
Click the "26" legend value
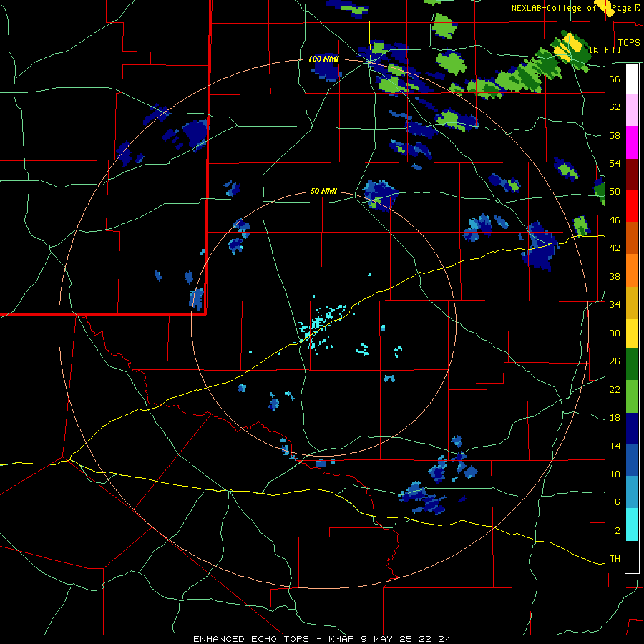(x=615, y=361)
